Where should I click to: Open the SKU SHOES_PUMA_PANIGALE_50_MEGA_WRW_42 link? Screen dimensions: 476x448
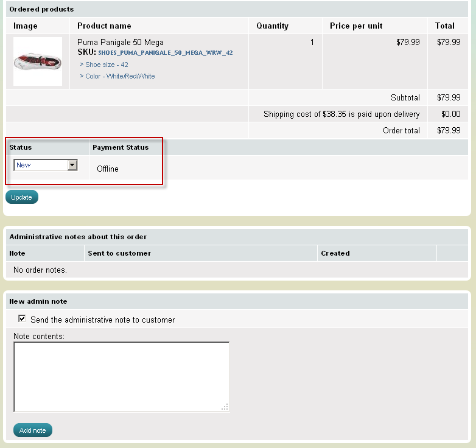point(165,53)
